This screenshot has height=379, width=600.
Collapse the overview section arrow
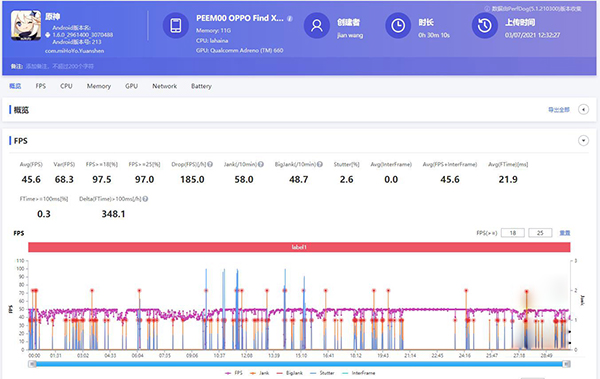pyautogui.click(x=583, y=109)
